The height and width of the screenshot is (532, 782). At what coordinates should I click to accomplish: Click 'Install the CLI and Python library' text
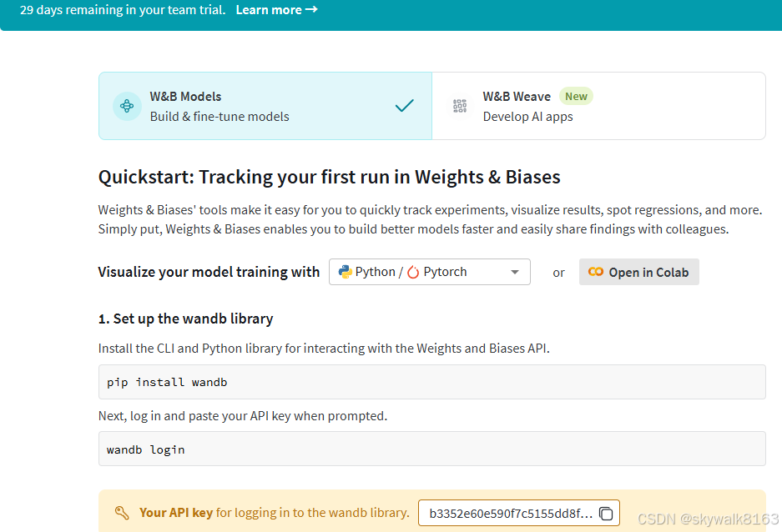pyautogui.click(x=324, y=349)
